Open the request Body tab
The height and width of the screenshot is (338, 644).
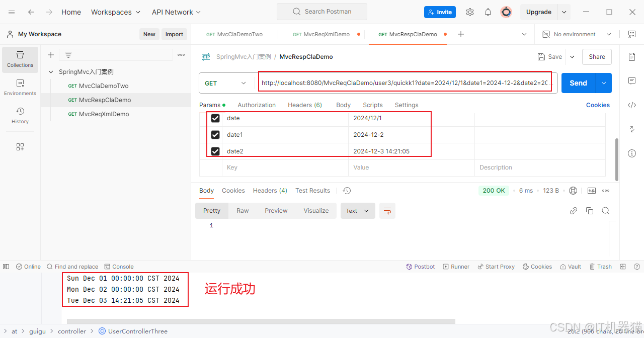point(343,105)
